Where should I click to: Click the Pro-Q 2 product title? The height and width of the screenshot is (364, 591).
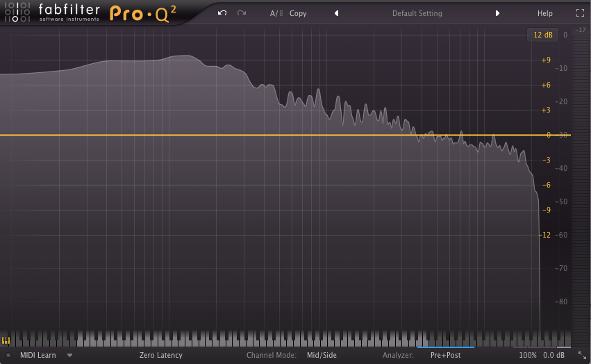point(143,14)
